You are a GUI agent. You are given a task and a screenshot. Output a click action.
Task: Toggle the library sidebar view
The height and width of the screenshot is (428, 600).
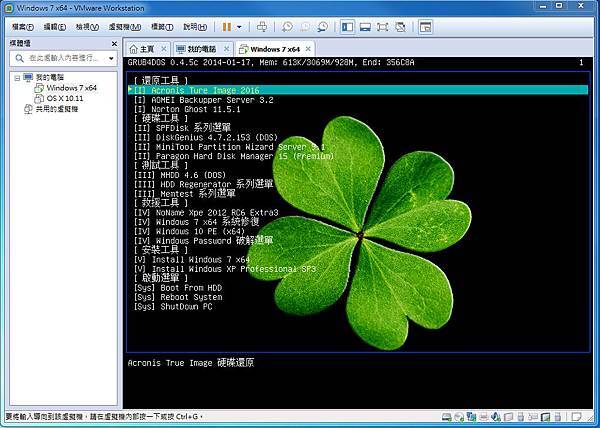pos(347,27)
